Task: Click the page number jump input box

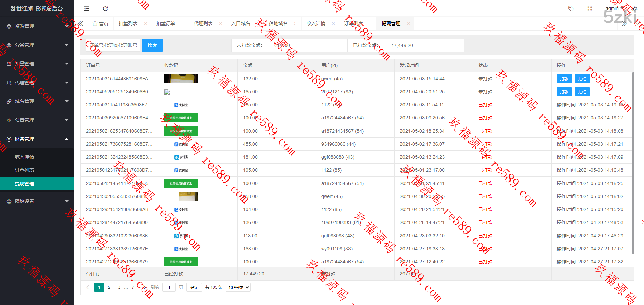Action: tap(169, 287)
